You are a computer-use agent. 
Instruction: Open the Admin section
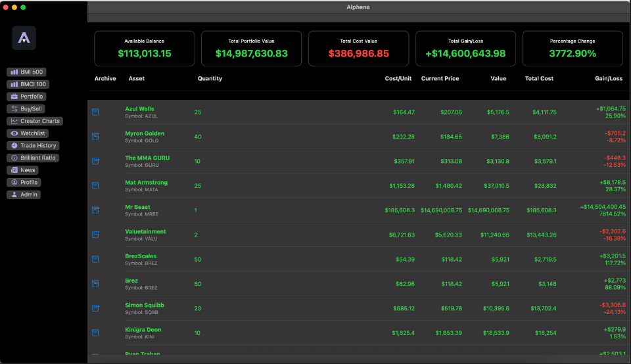click(x=24, y=194)
